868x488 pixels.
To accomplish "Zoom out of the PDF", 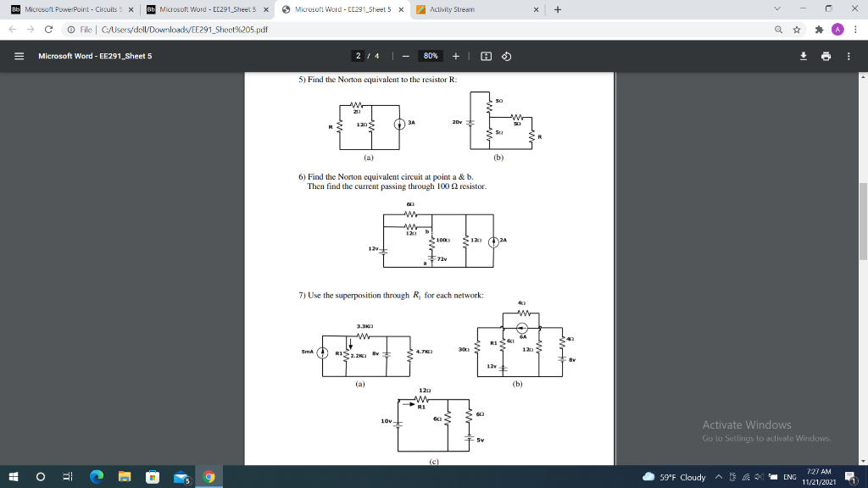I will 404,56.
